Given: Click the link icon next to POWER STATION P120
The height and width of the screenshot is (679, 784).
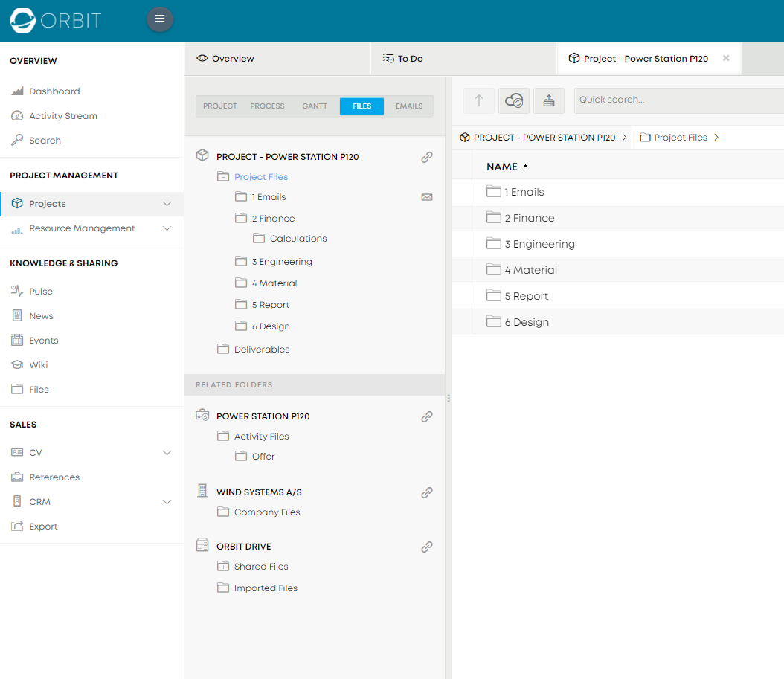Looking at the screenshot, I should point(427,416).
